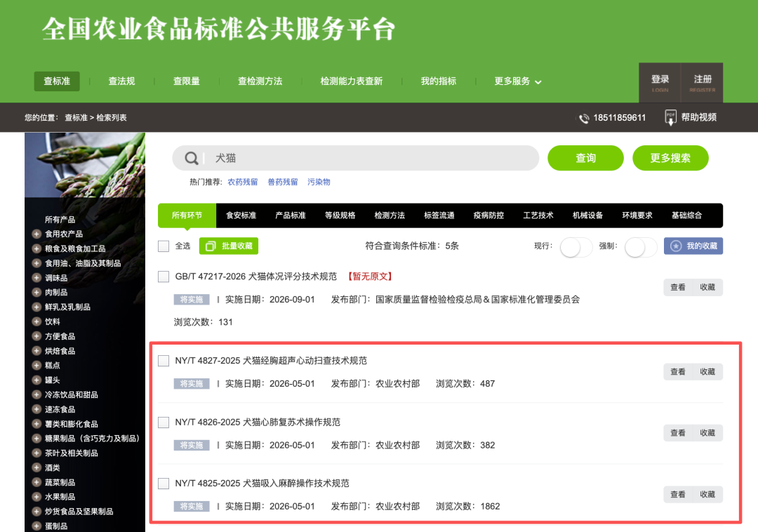Click the 农药残留 hot recommendation link
This screenshot has width=758, height=532.
point(242,182)
